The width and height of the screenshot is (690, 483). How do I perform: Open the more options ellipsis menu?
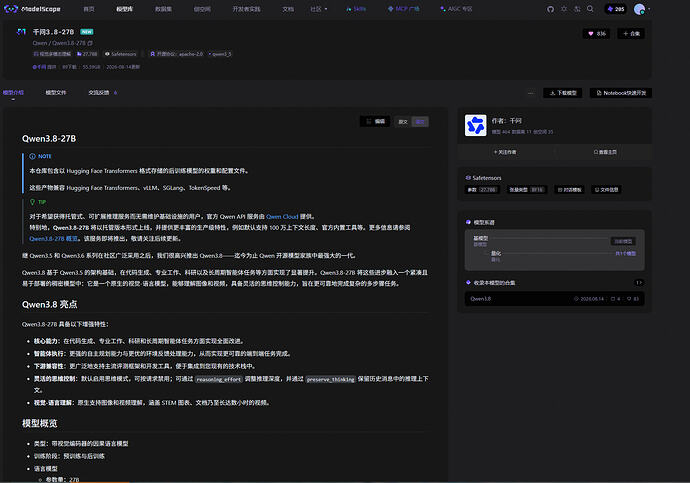pos(531,93)
